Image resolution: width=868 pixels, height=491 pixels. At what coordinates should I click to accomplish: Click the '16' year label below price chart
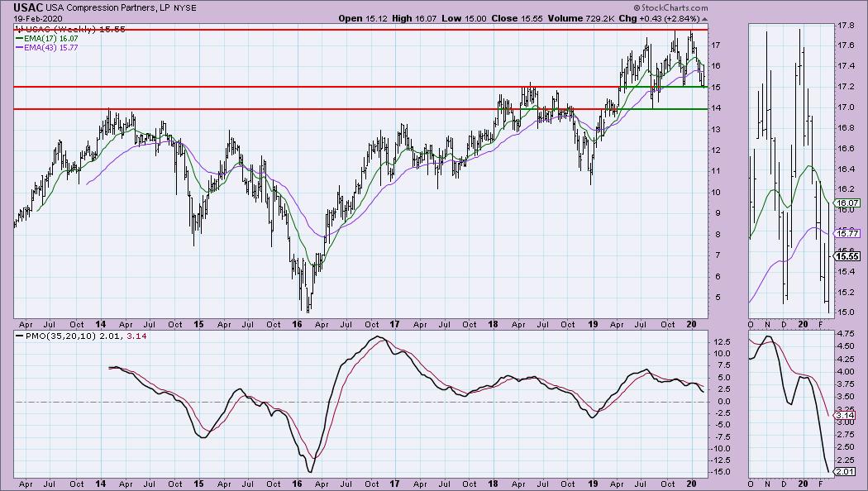(x=298, y=324)
